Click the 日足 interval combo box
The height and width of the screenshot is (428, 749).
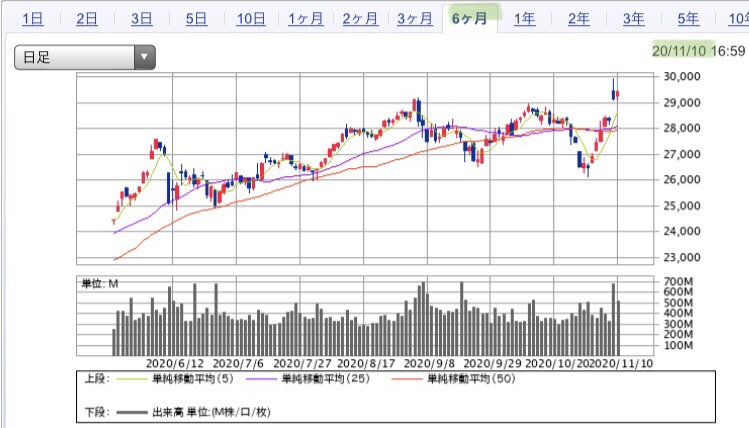[x=85, y=57]
